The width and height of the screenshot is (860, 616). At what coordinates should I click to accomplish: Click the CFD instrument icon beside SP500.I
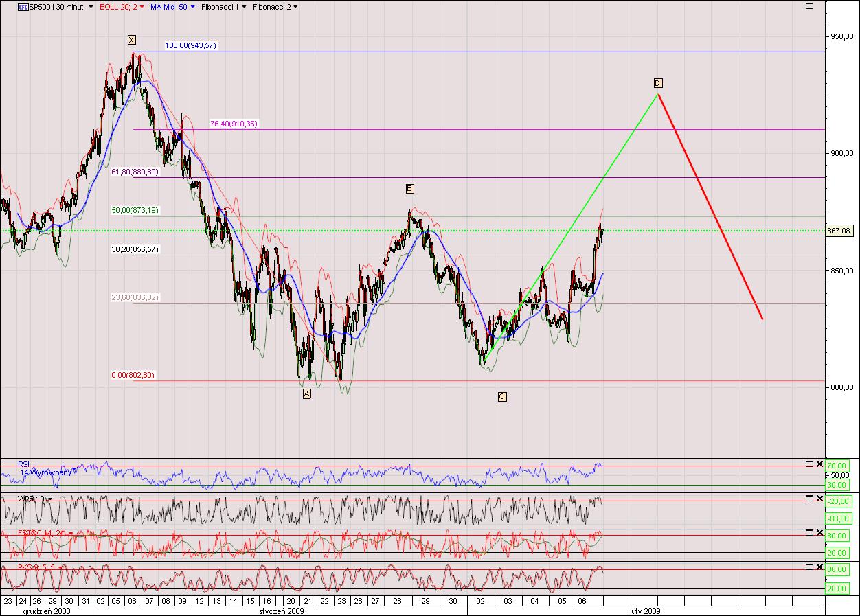pos(22,6)
